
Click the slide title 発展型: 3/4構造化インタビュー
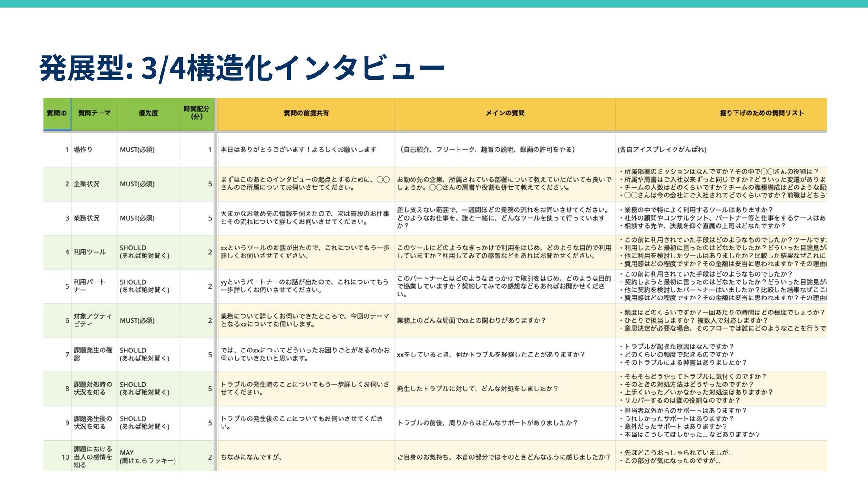(x=242, y=68)
